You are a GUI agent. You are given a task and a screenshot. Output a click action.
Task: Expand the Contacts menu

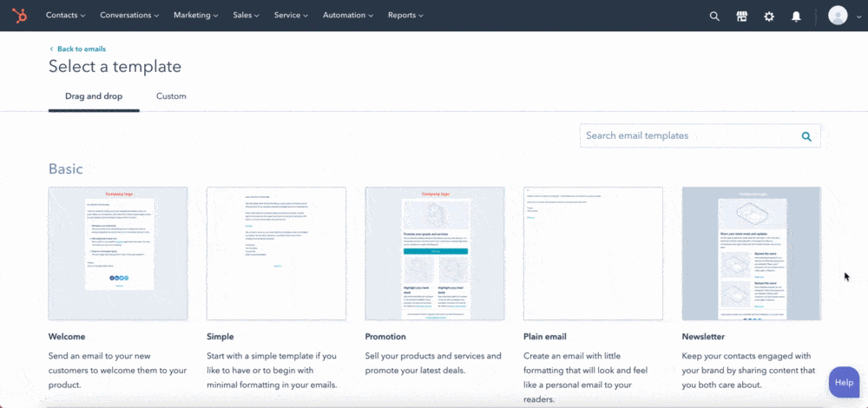pyautogui.click(x=65, y=16)
